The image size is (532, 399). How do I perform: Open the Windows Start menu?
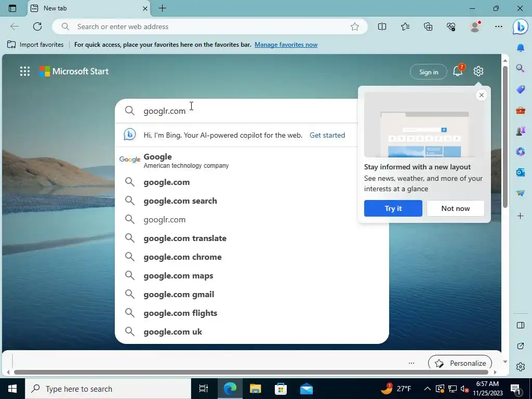tap(12, 389)
